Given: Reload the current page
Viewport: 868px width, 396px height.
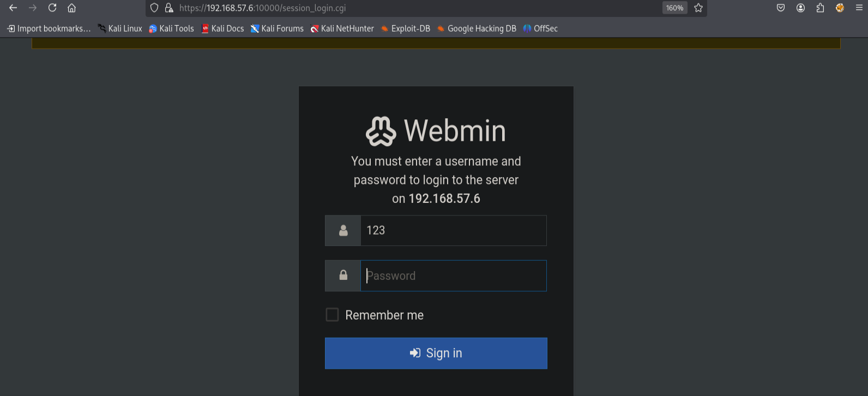Looking at the screenshot, I should pos(52,8).
